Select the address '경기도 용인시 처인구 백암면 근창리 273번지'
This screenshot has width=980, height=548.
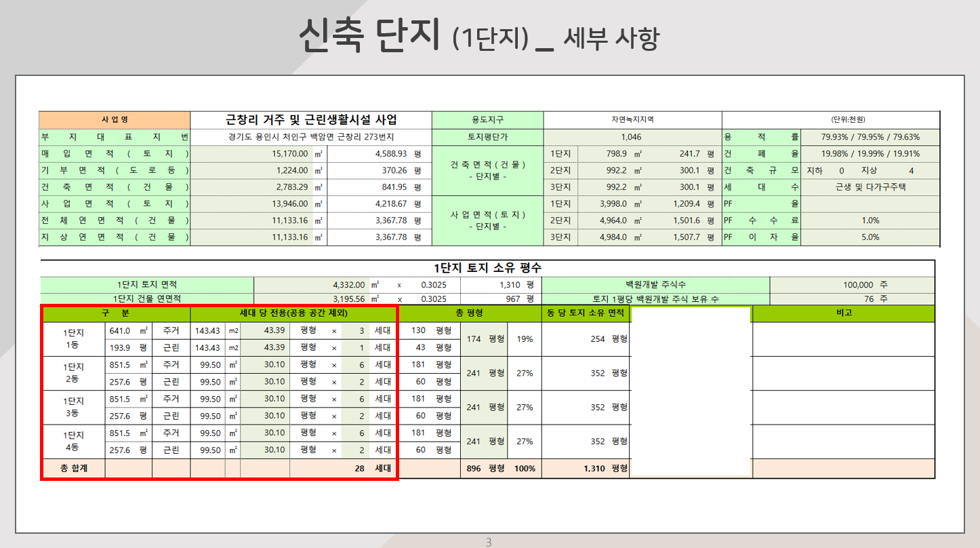coord(311,136)
